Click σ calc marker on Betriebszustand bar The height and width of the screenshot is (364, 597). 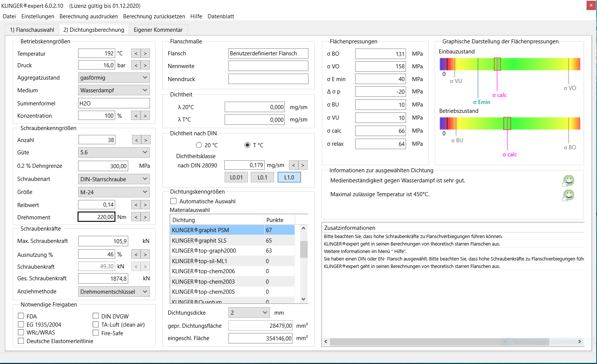click(x=507, y=123)
